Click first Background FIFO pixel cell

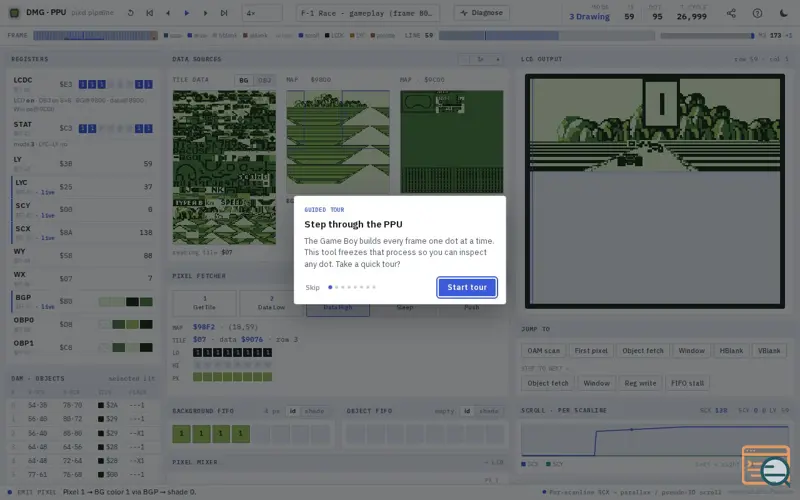[x=181, y=434]
